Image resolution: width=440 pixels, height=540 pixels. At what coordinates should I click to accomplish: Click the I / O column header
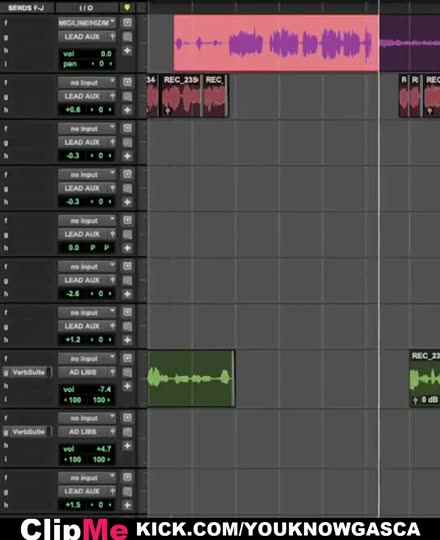click(x=86, y=8)
